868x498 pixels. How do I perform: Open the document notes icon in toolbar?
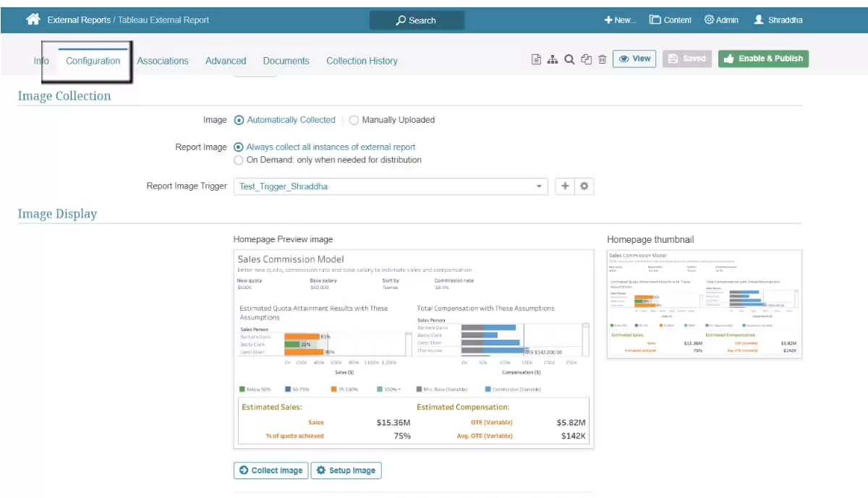point(536,59)
